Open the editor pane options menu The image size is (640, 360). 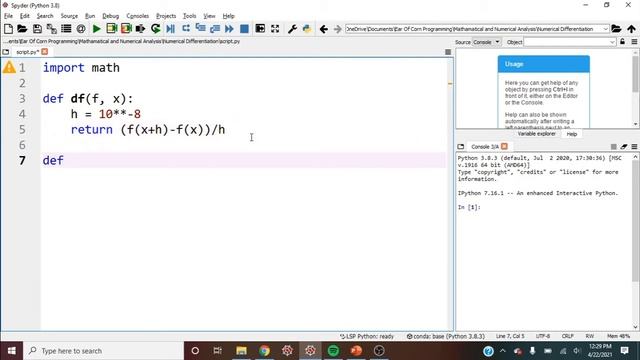(x=448, y=52)
